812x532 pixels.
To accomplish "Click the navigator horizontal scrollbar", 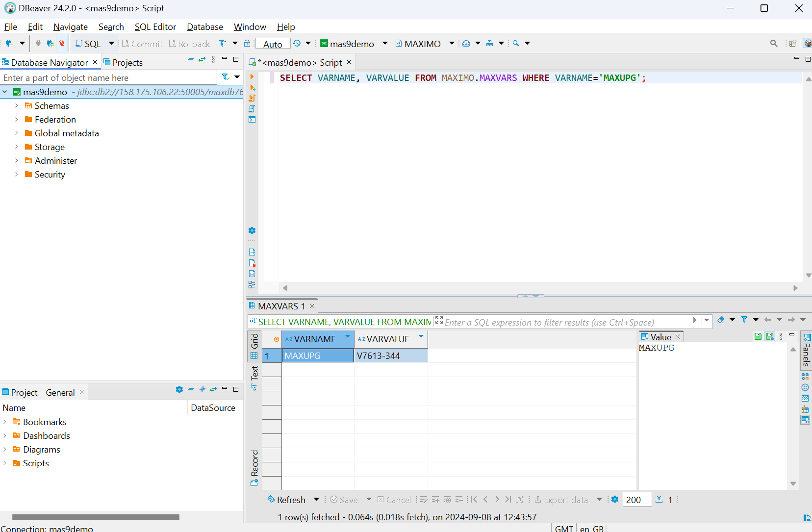I will (96, 517).
